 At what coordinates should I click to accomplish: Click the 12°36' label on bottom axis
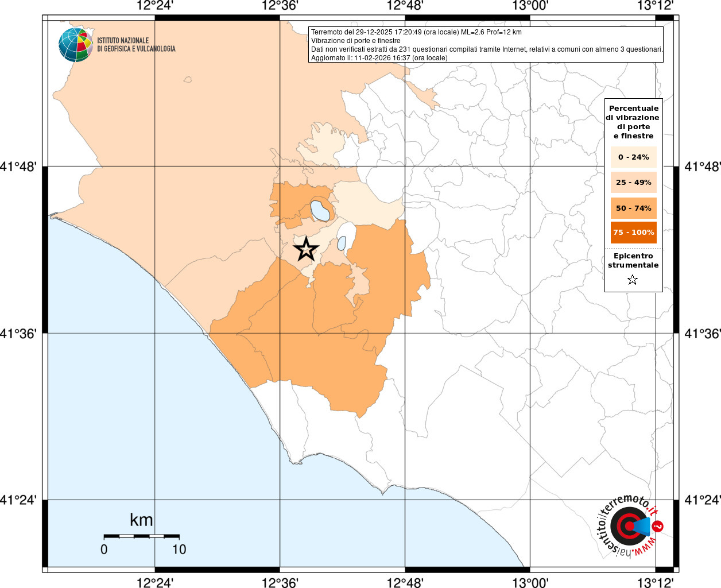pos(280,582)
